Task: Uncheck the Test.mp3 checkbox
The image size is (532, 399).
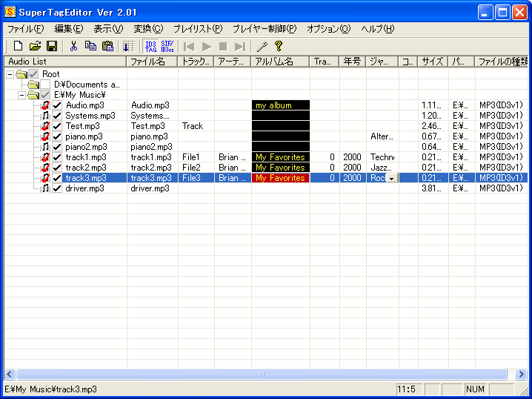Action: point(57,126)
